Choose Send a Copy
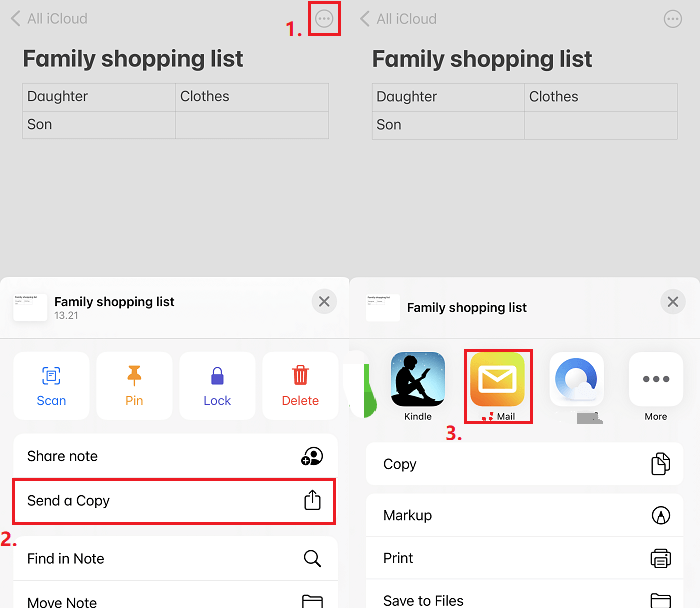This screenshot has height=608, width=700. point(174,501)
